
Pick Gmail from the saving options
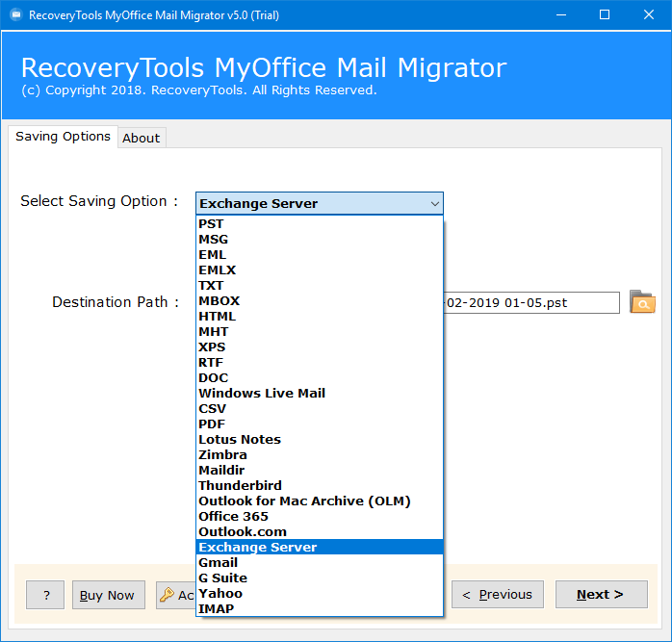[218, 562]
